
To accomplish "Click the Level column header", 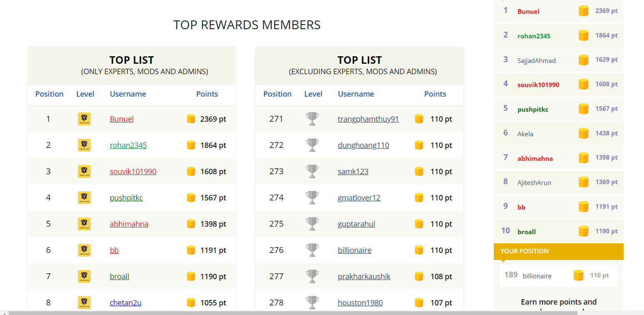I will click(85, 94).
